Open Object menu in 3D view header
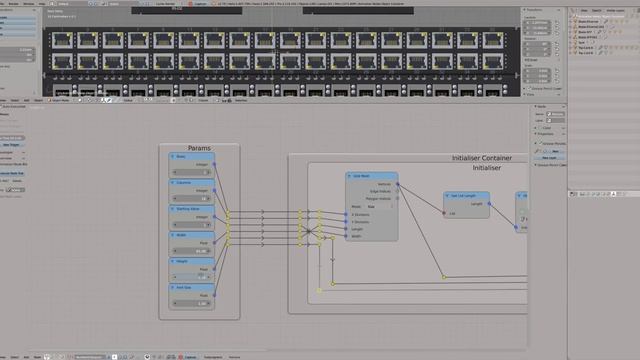The height and width of the screenshot is (360, 640). click(x=38, y=100)
